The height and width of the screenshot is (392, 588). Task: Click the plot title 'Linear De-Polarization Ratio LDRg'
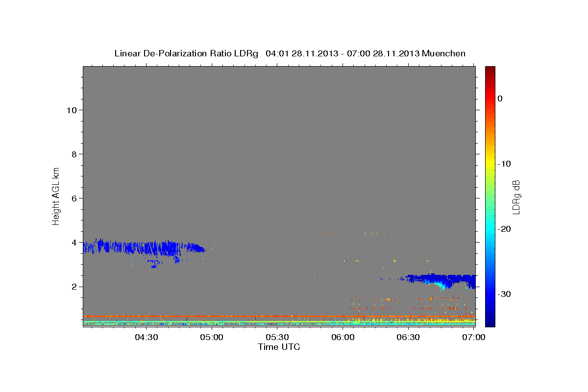[186, 53]
